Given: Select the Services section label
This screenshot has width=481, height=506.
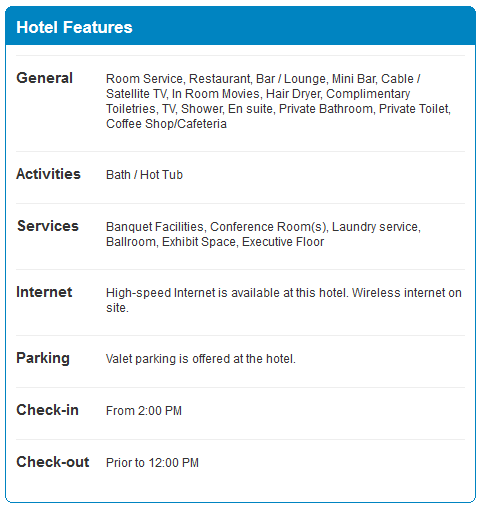Looking at the screenshot, I should [48, 226].
